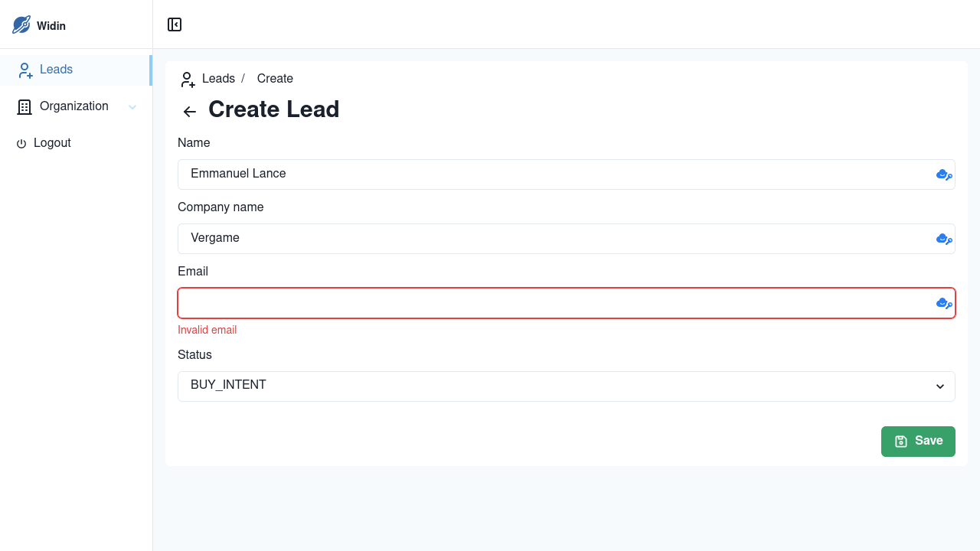Click the building icon beside Organization
The width and height of the screenshot is (980, 551).
pyautogui.click(x=24, y=106)
